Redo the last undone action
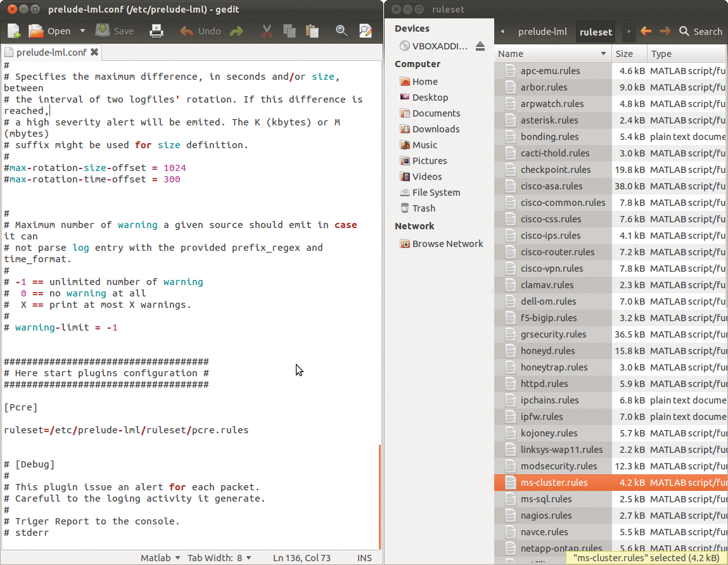This screenshot has width=728, height=565. 236,31
